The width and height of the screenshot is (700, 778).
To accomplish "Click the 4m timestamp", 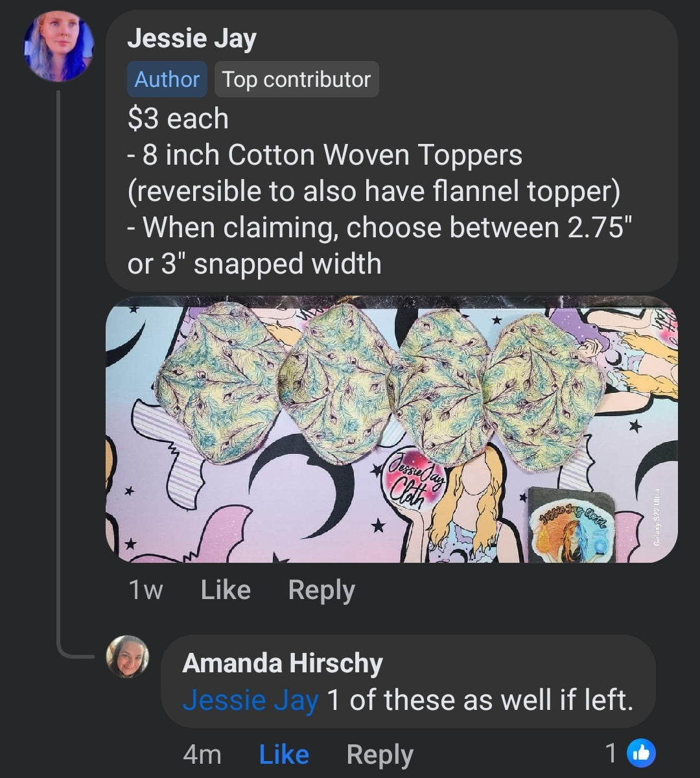I will tap(202, 755).
